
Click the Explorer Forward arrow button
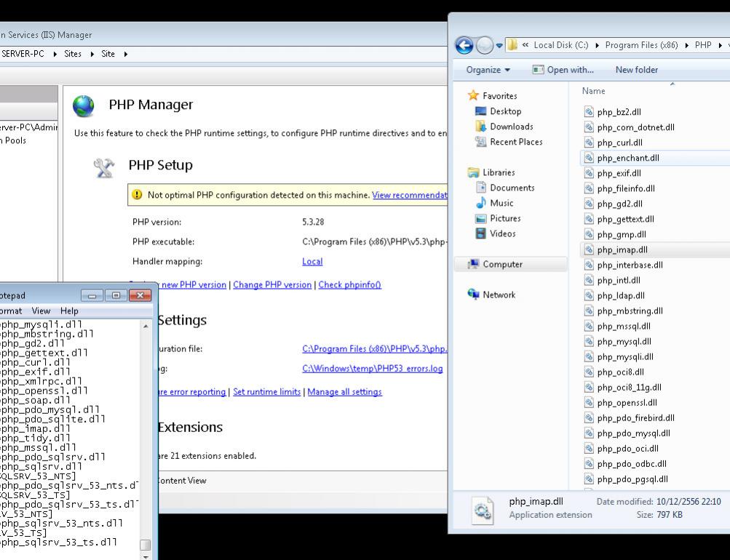pos(485,45)
